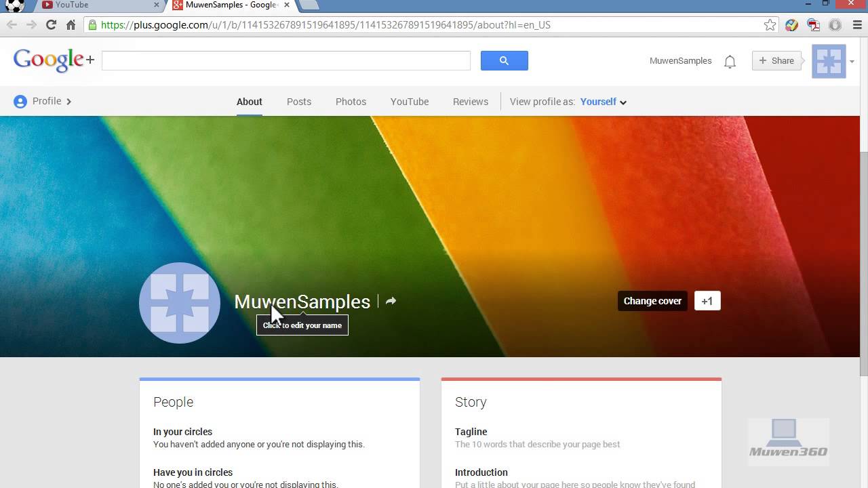The image size is (868, 488).
Task: Click the 'In your circles' label
Action: click(183, 432)
